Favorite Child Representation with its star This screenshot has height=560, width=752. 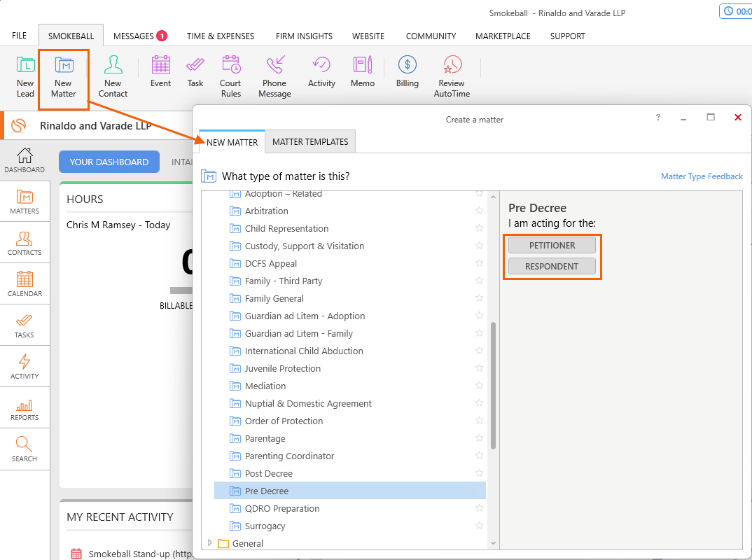479,228
